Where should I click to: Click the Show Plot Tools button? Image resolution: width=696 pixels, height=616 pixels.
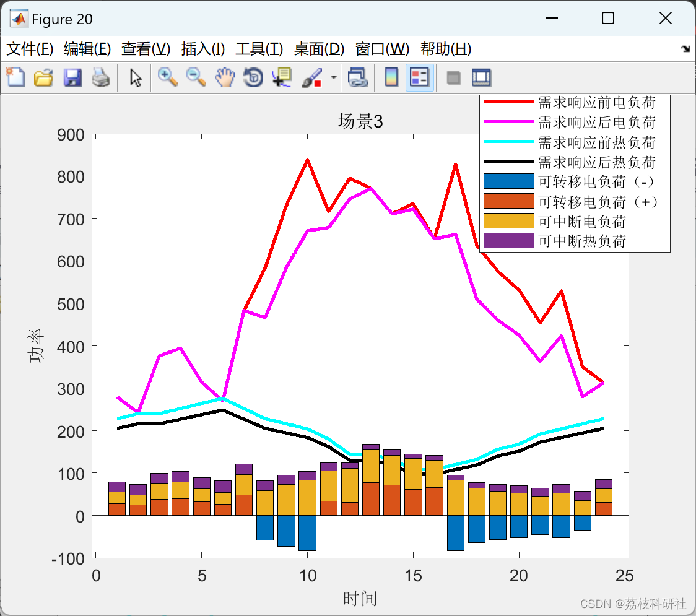482,77
